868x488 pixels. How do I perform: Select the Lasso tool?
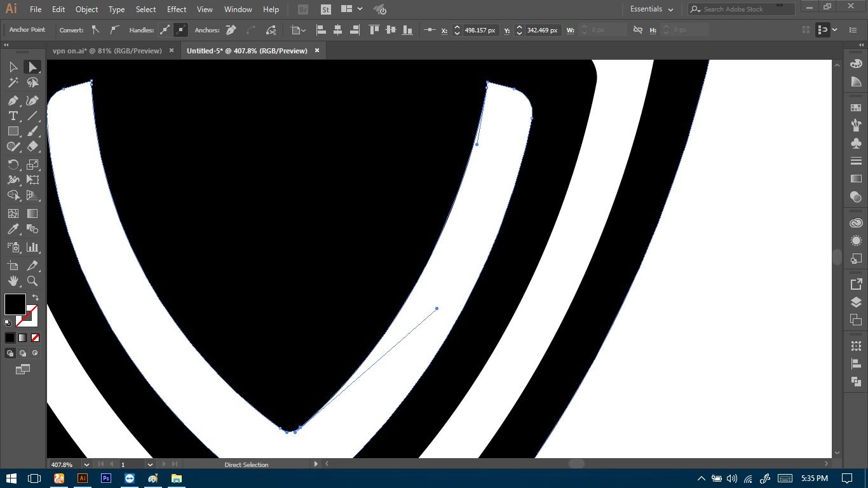click(x=32, y=83)
